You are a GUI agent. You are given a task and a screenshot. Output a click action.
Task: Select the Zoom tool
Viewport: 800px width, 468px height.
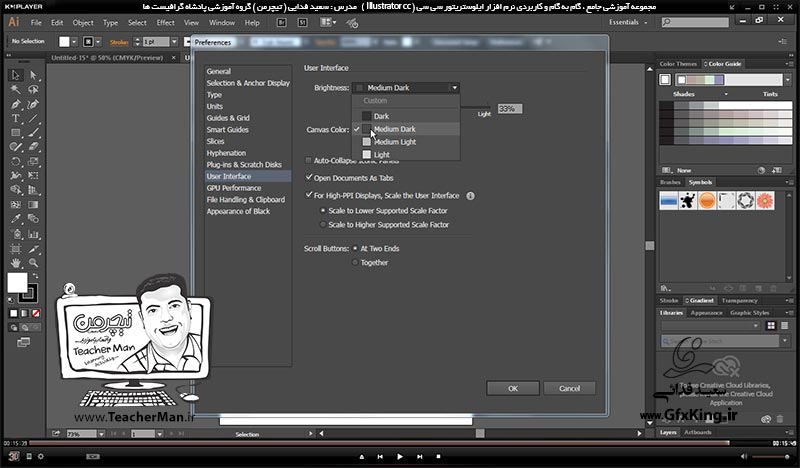point(33,263)
